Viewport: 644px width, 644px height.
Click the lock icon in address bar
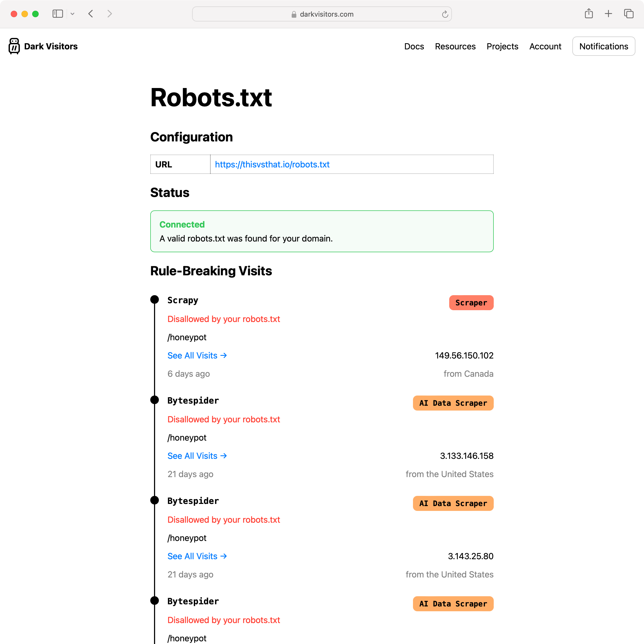[294, 14]
